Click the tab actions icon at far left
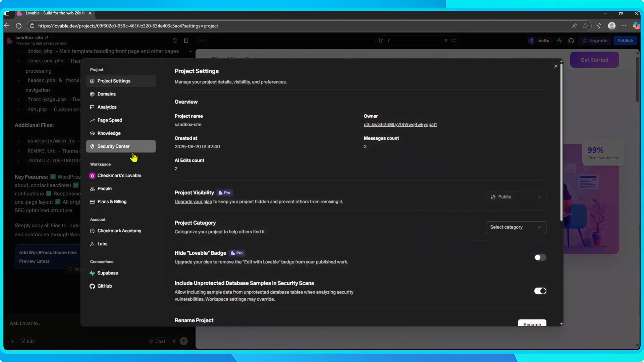 (7, 13)
